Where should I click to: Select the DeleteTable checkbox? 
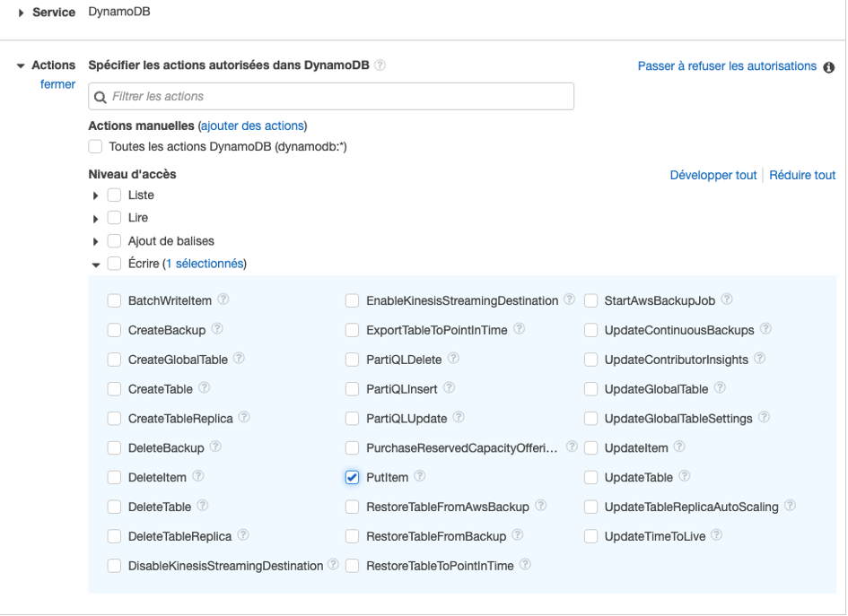click(x=114, y=507)
